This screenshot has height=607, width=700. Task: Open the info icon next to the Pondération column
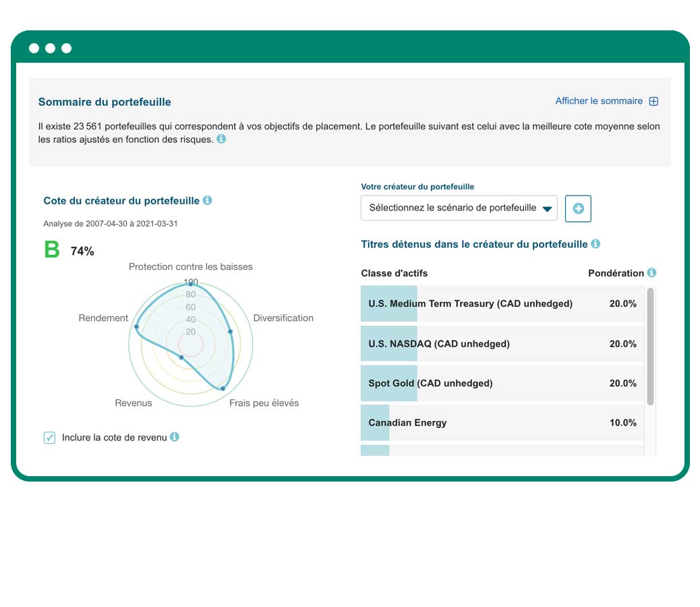(650, 273)
